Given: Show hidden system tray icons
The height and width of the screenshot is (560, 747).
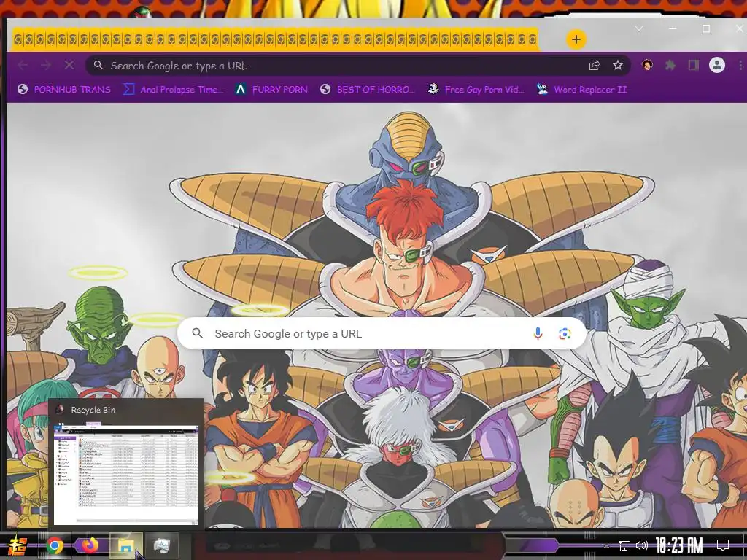Looking at the screenshot, I should (606, 545).
